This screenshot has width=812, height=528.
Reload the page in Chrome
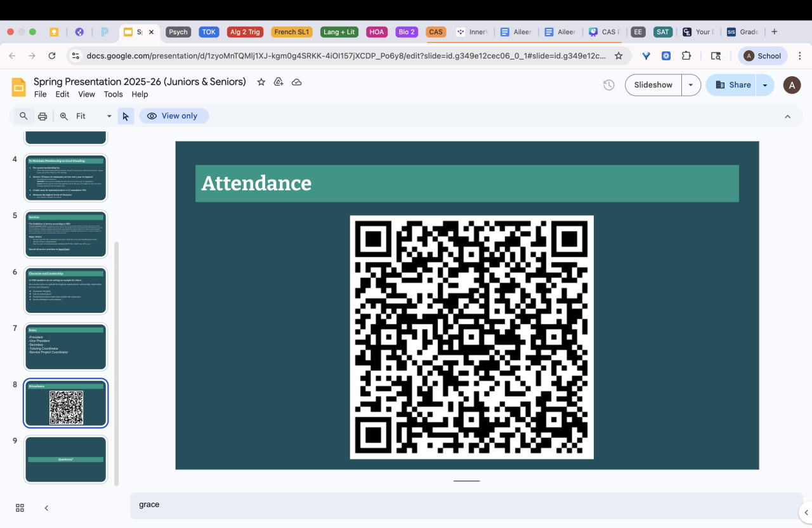(52, 56)
